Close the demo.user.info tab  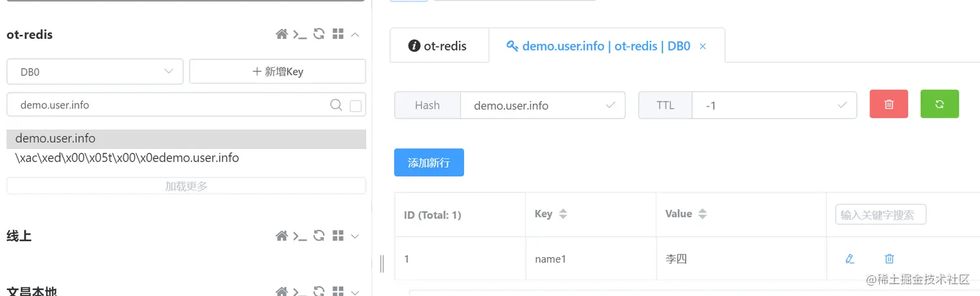703,47
